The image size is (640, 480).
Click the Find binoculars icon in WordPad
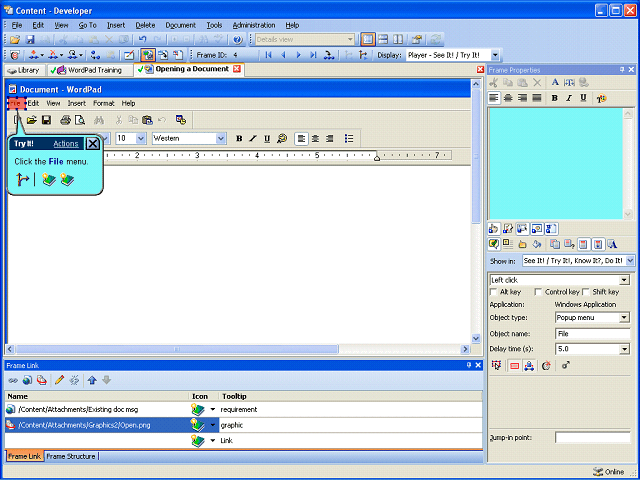(99, 120)
